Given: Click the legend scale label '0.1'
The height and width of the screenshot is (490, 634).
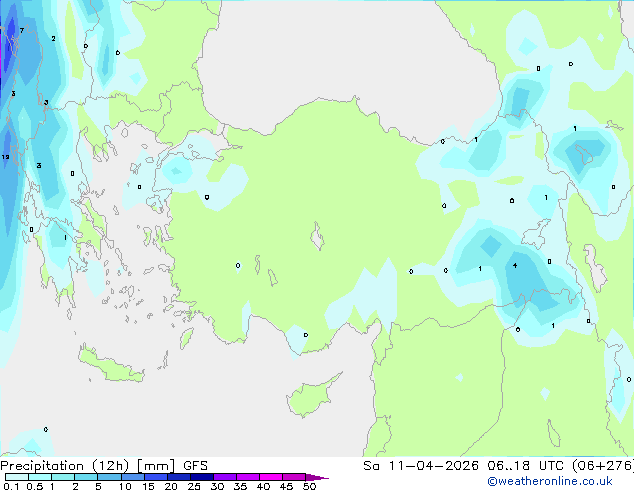Looking at the screenshot, I should 11,486.
